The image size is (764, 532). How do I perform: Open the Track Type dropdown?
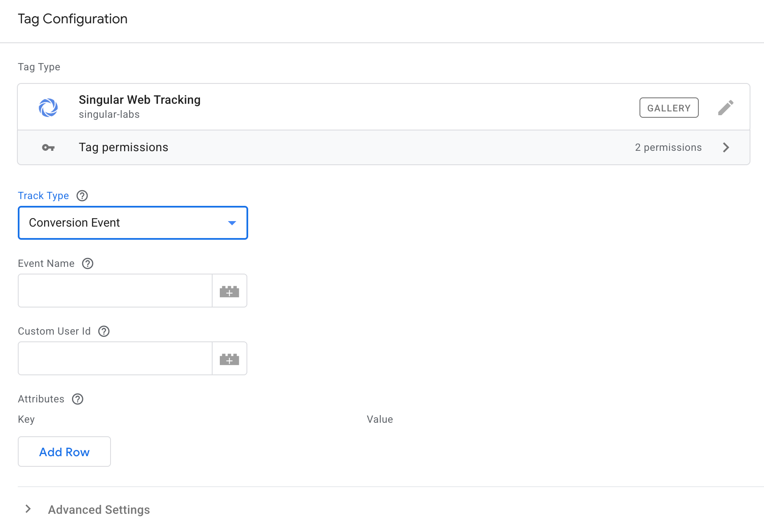(133, 223)
